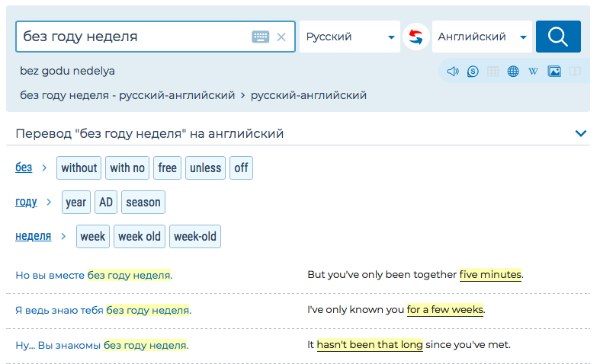Click the circled S synonyms icon
600x364 pixels.
tap(473, 71)
